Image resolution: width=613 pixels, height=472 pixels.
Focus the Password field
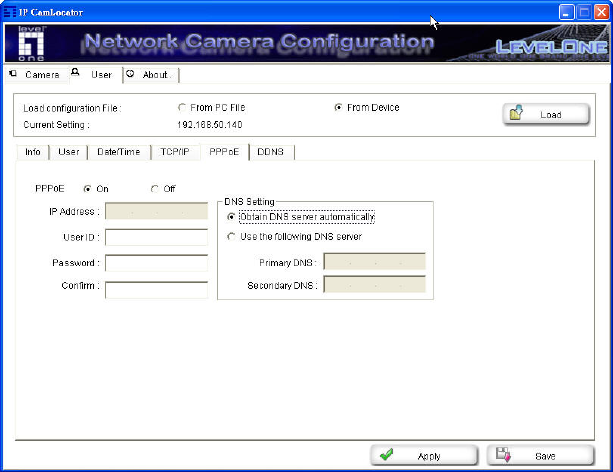(x=156, y=263)
